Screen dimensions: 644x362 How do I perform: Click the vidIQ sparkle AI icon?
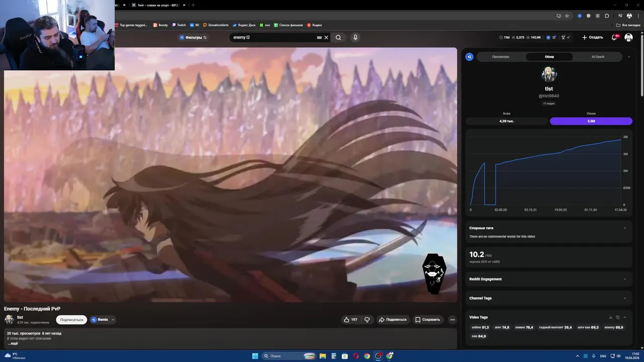[x=570, y=37]
